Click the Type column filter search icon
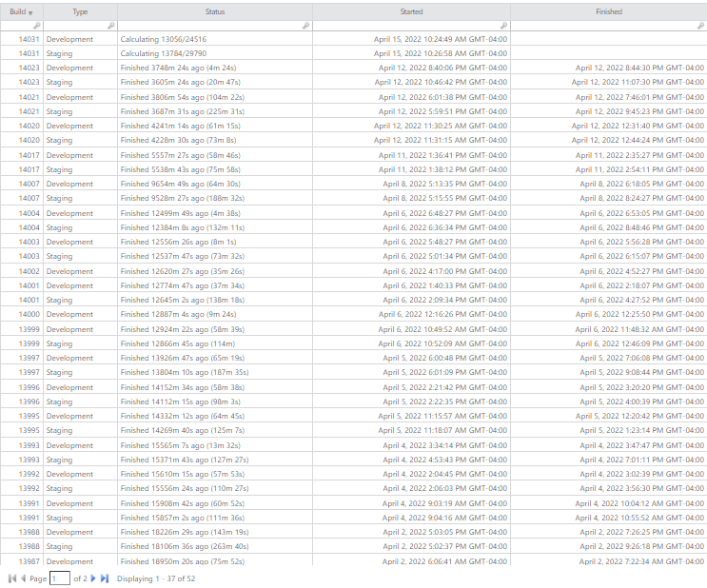This screenshot has width=707, height=588. [x=111, y=26]
